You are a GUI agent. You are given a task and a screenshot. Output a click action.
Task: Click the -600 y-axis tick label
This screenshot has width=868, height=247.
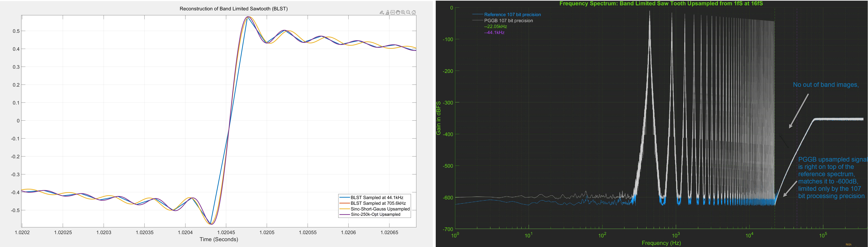click(448, 197)
